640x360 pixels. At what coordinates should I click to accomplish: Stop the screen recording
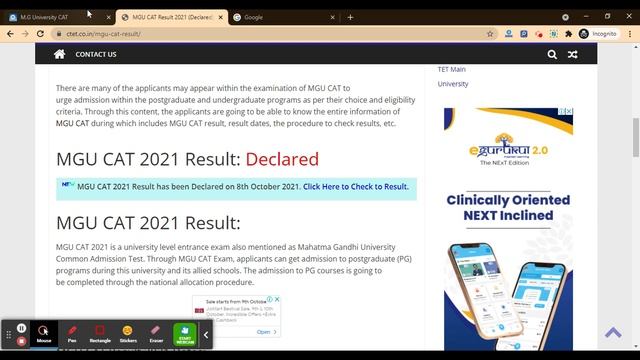22,341
